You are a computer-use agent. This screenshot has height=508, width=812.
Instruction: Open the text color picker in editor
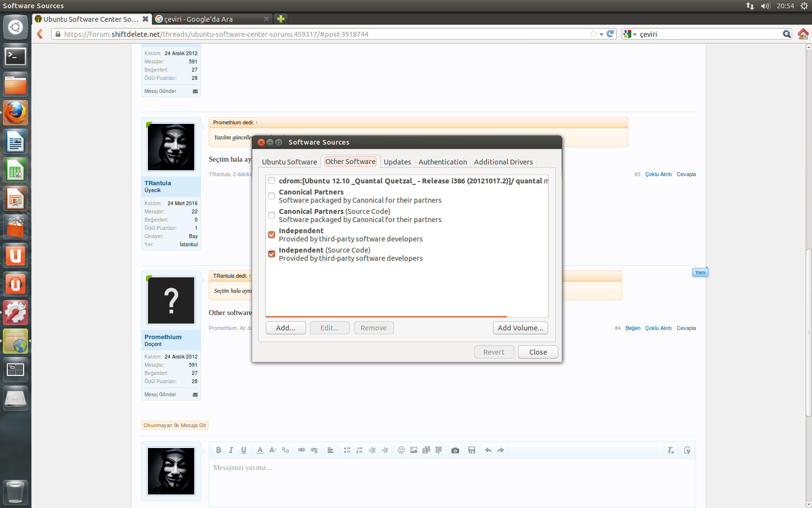(260, 450)
